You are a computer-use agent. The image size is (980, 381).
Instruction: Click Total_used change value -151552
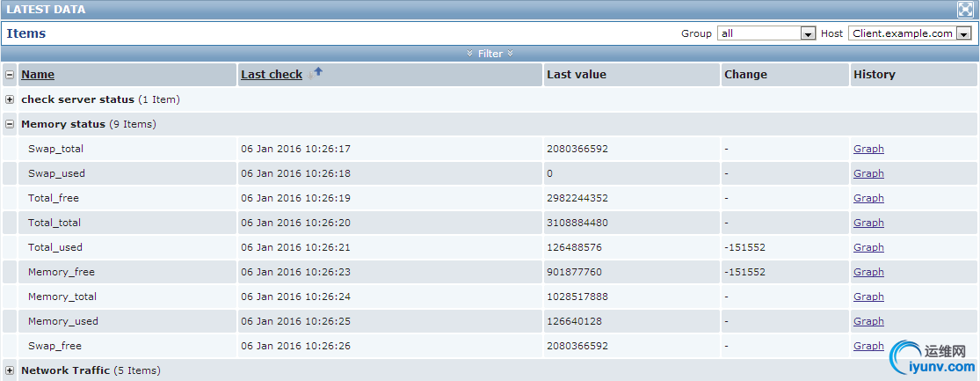tap(745, 247)
